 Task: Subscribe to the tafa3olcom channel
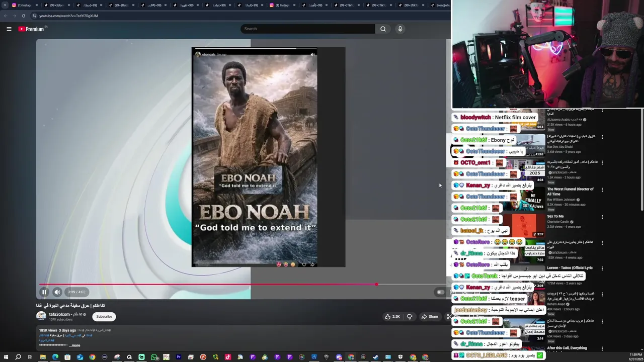[104, 317]
